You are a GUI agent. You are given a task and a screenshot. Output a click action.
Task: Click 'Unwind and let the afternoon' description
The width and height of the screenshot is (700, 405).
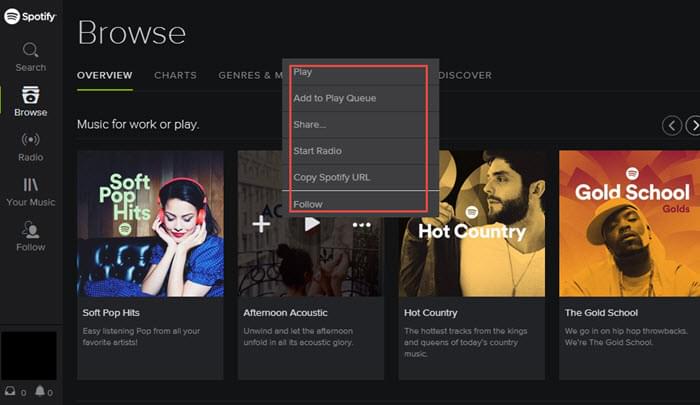pyautogui.click(x=298, y=337)
